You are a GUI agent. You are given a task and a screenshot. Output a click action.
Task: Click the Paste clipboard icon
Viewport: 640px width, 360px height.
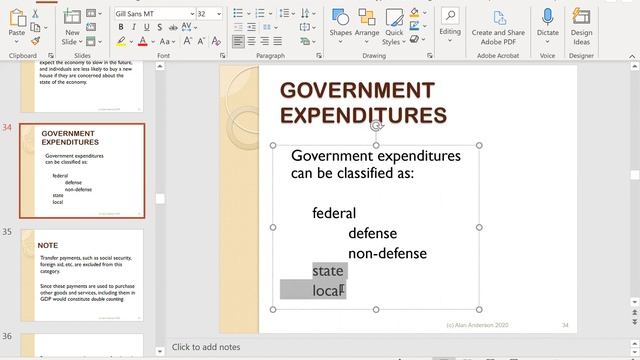(x=17, y=18)
